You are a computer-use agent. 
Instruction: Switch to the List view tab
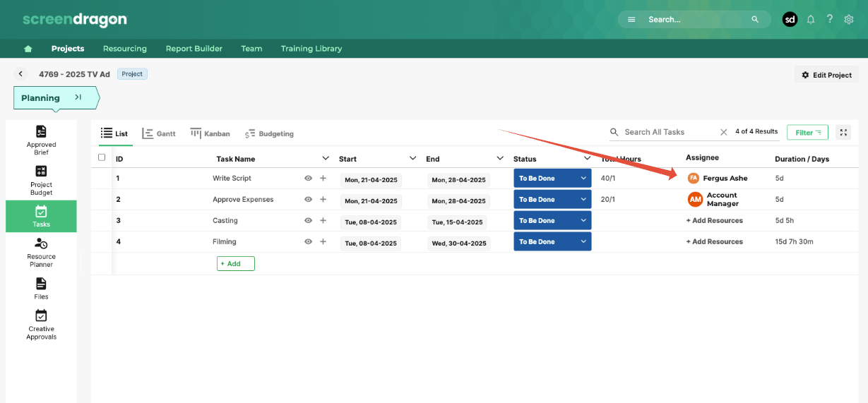coord(114,133)
